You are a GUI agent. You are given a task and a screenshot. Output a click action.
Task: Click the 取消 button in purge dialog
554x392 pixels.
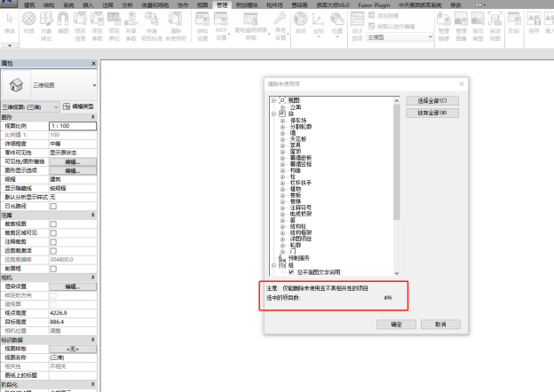(x=440, y=325)
